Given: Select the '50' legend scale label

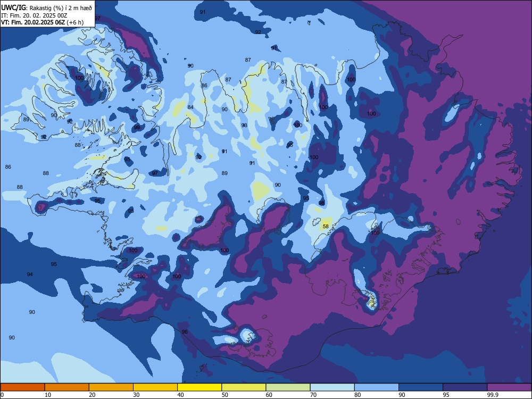Looking at the screenshot, I should point(225,395).
